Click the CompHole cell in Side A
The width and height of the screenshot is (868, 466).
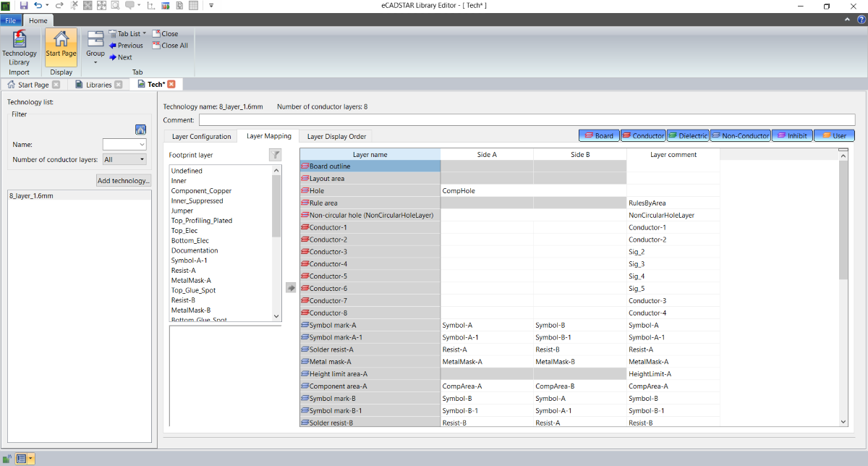tap(487, 190)
